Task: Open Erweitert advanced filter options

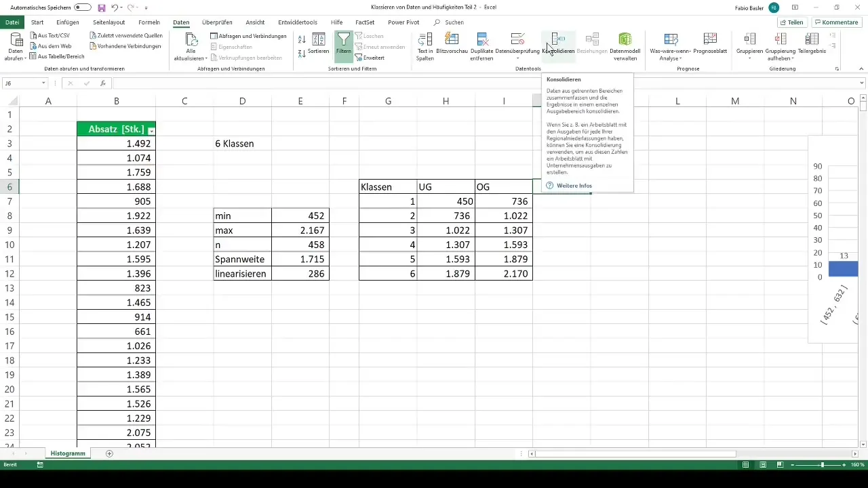Action: [370, 58]
